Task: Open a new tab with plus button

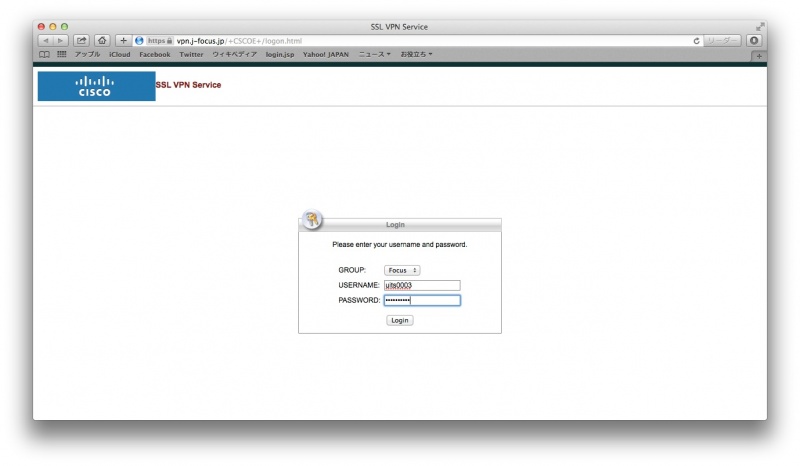Action: pyautogui.click(x=759, y=56)
